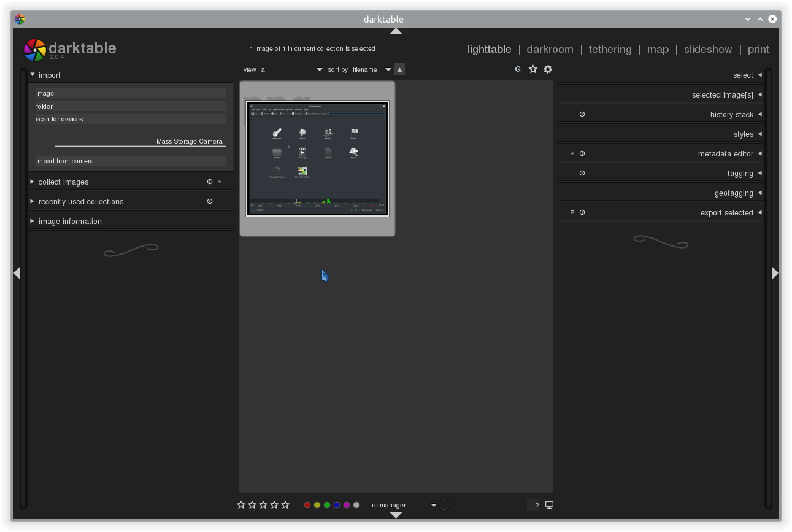Screen dimensions: 792x532
Task: Click the scan for devices button
Action: pyautogui.click(x=131, y=119)
